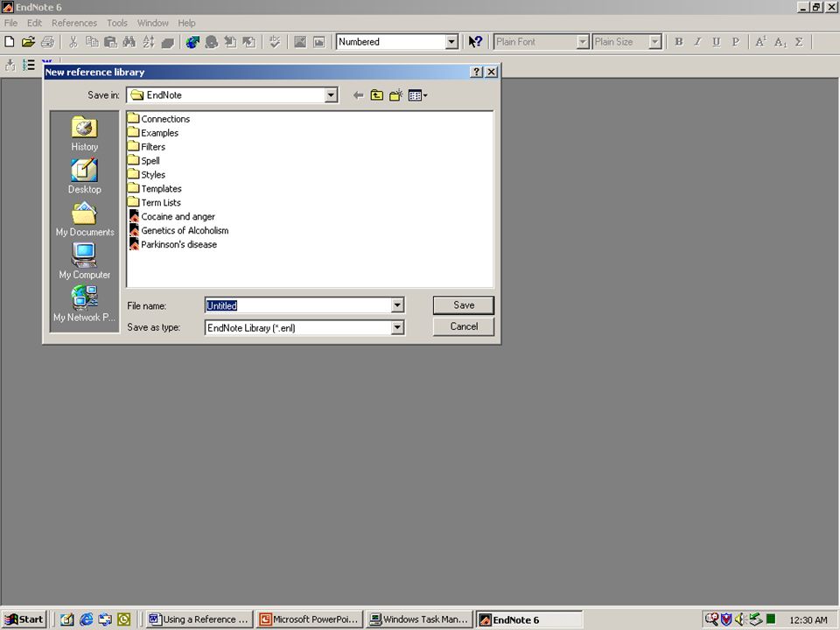The image size is (840, 630).
Task: Click the Paste clipboard icon
Action: click(110, 42)
